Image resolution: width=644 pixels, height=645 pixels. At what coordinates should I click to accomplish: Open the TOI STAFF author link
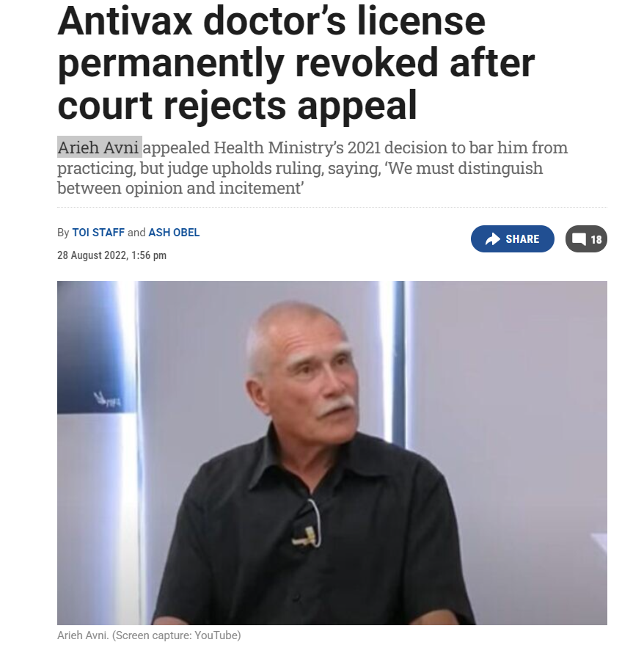tap(98, 233)
